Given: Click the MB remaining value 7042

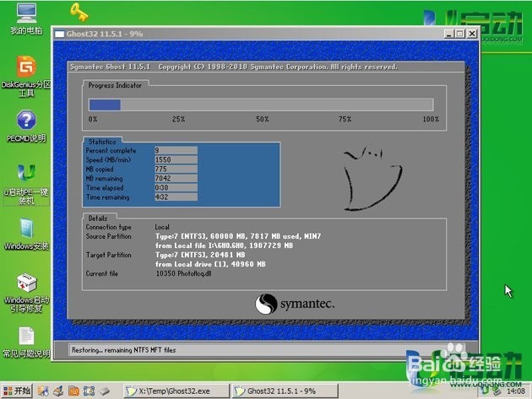Looking at the screenshot, I should tap(176, 178).
